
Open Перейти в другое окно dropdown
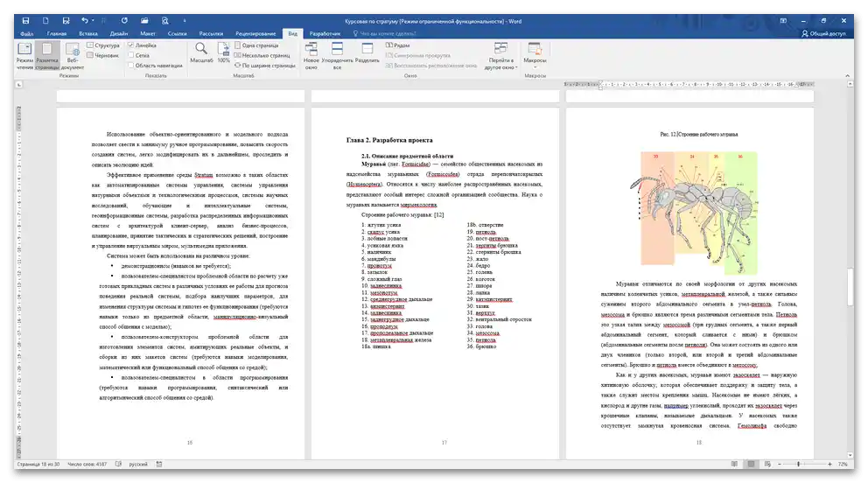pyautogui.click(x=500, y=55)
